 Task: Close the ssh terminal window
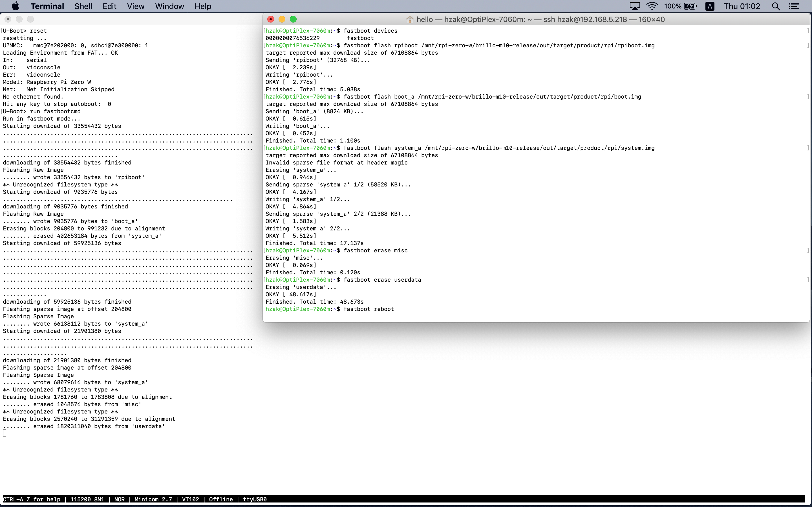coord(271,19)
